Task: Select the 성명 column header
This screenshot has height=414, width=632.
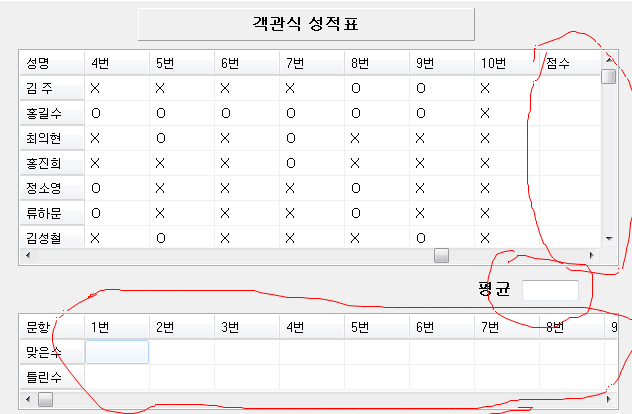Action: coord(50,63)
